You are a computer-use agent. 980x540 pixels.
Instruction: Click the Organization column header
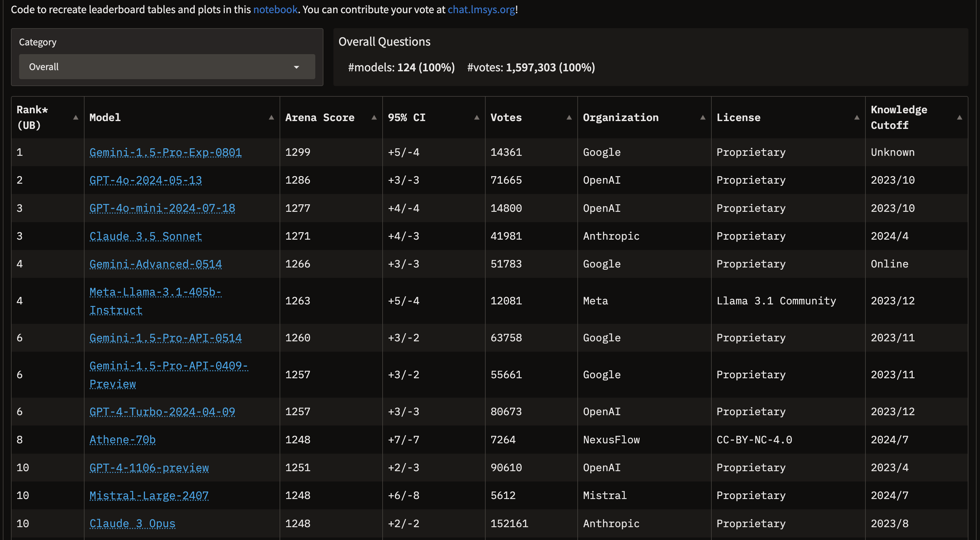tap(644, 117)
